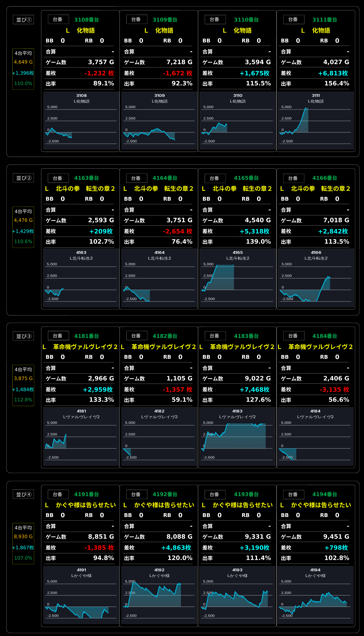Image resolution: width=364 pixels, height=636 pixels.
Task: Click the 並び③ group label
Action: click(x=23, y=336)
